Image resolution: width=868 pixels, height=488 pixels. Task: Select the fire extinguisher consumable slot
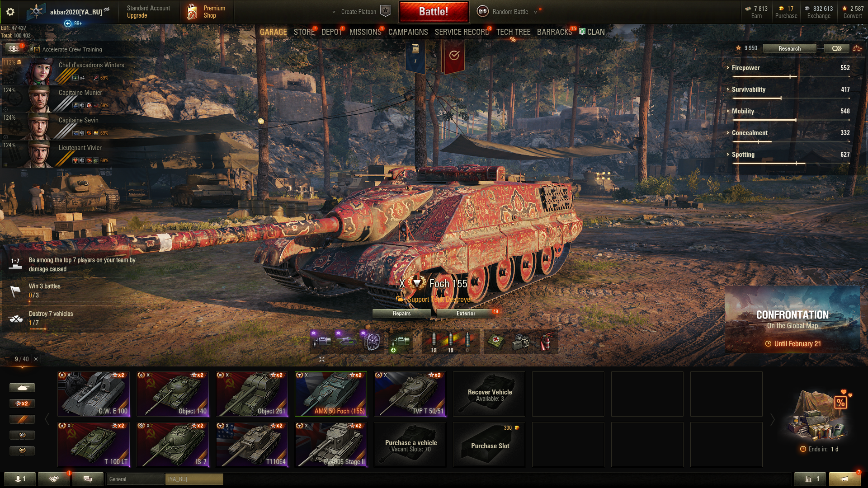pos(546,342)
